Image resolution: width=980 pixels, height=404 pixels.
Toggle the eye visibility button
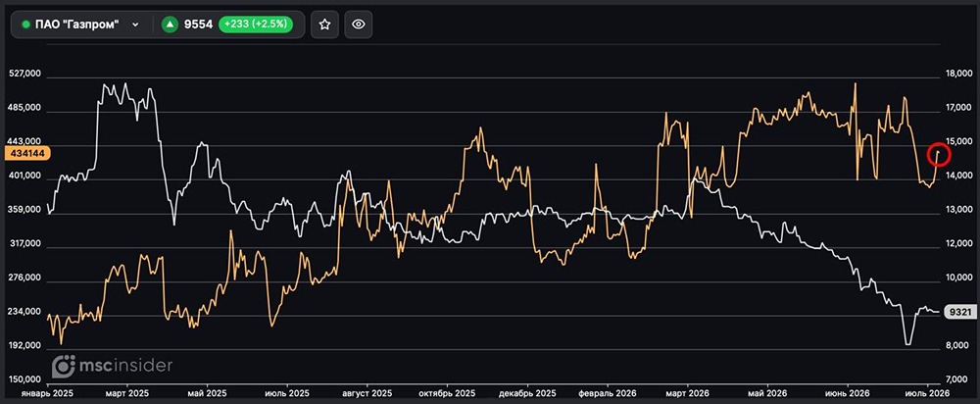click(x=358, y=25)
